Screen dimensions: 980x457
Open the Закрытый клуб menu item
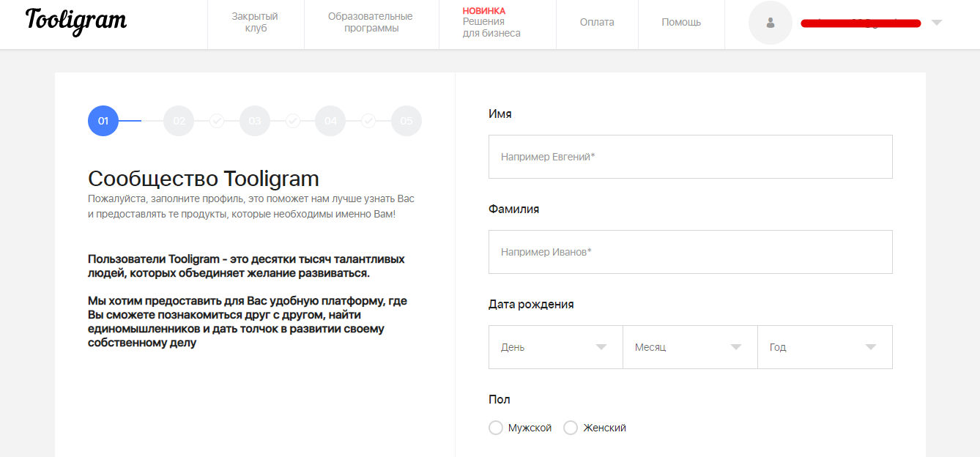(x=255, y=23)
